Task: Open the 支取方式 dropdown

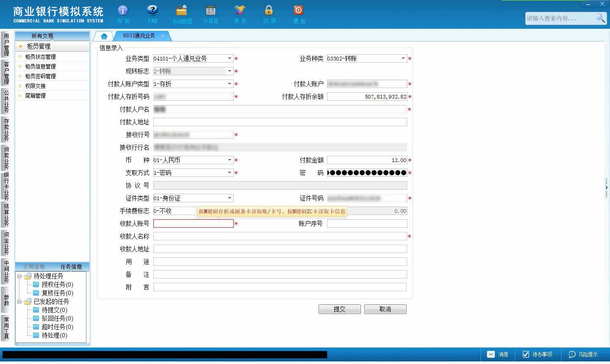Action: click(x=230, y=173)
